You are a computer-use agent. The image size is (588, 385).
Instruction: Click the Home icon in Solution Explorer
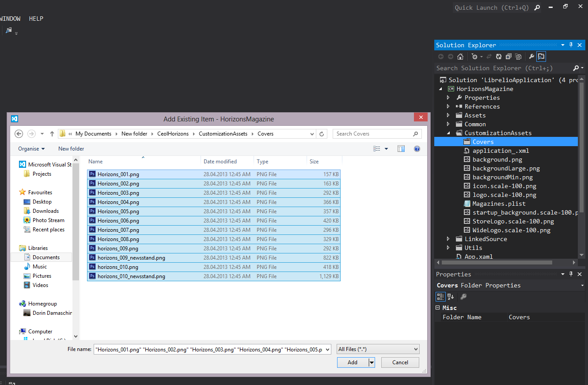point(460,57)
